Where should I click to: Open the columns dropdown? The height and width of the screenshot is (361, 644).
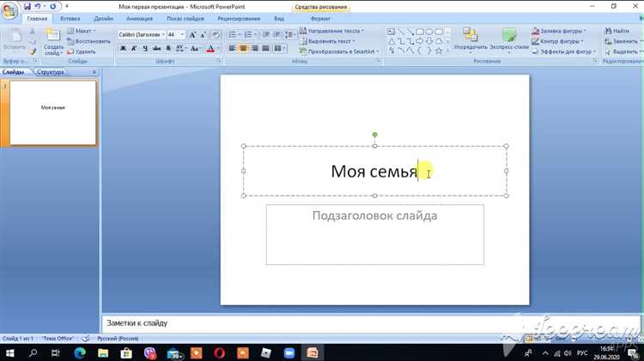[280, 48]
